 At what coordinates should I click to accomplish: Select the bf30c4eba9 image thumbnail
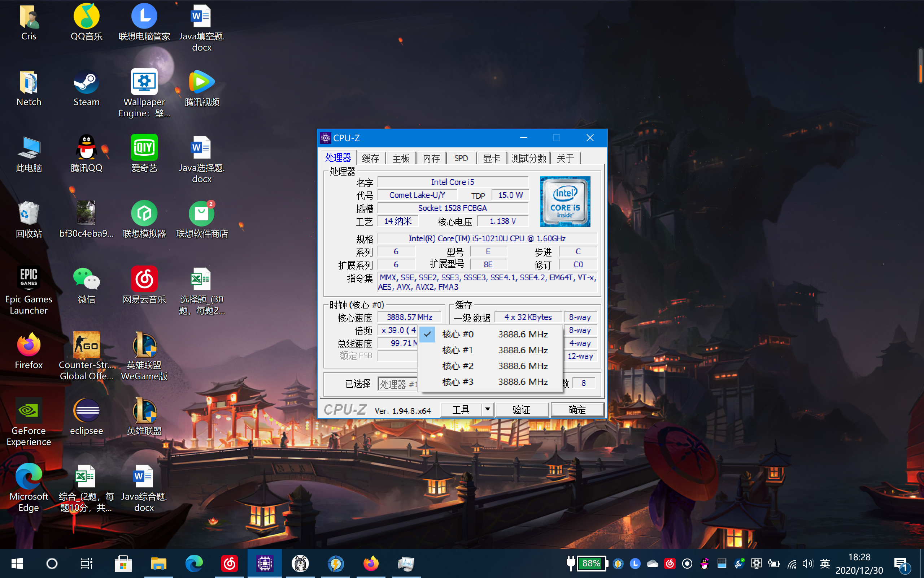86,213
